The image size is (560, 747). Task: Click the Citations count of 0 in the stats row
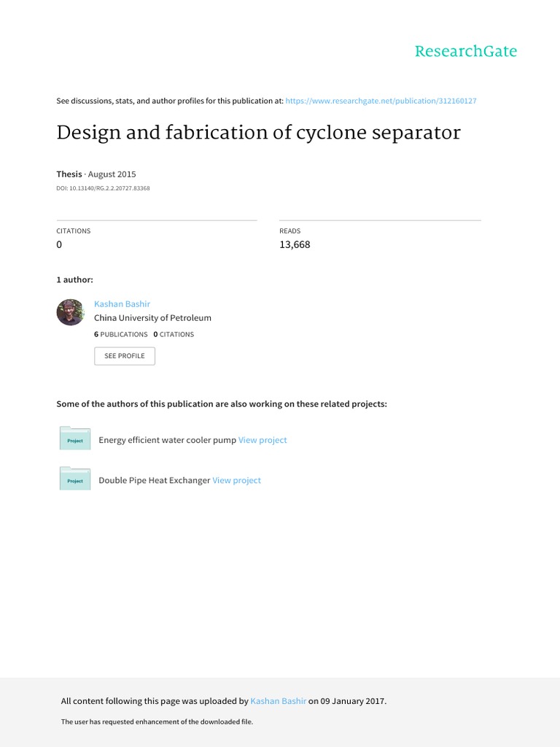tap(59, 244)
